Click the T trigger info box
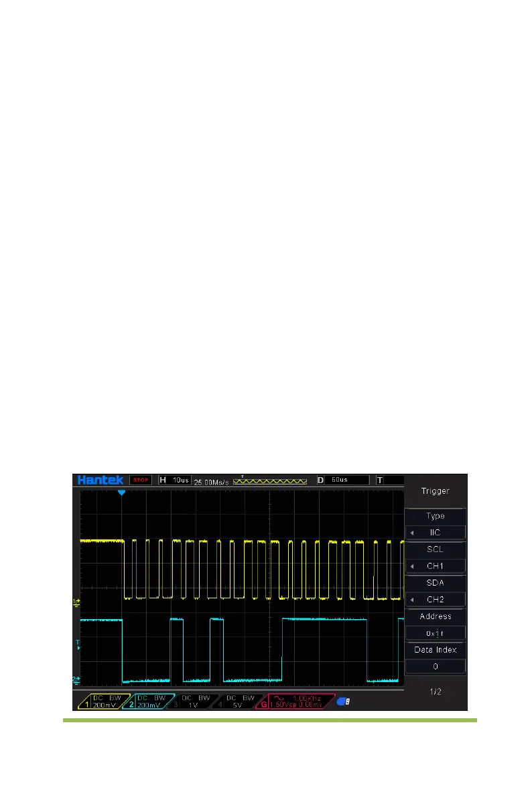The width and height of the screenshot is (532, 798). tap(390, 480)
